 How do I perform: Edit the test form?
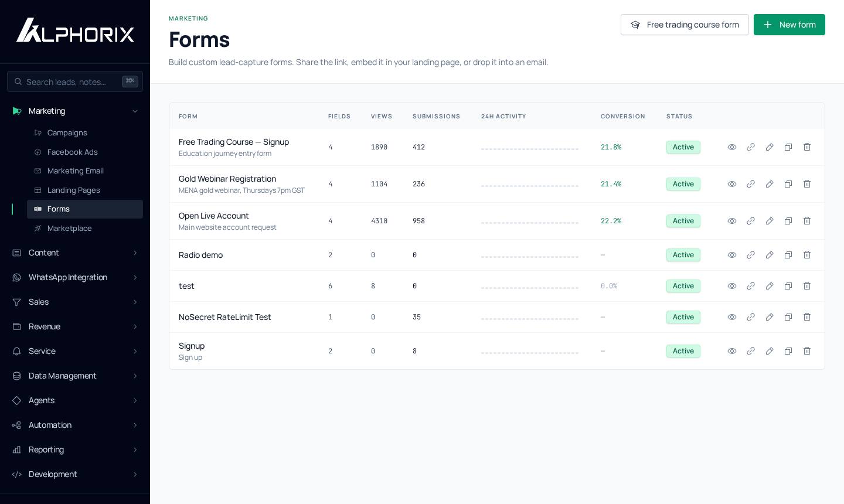pyautogui.click(x=770, y=286)
